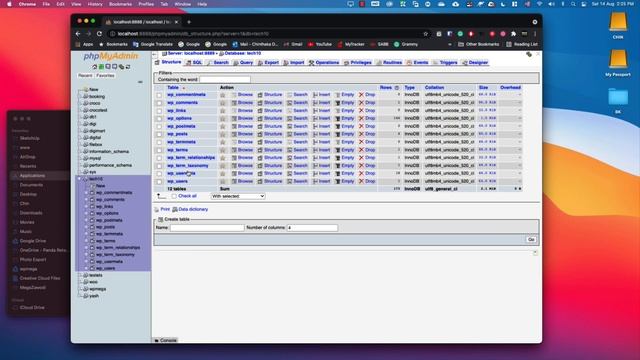Viewport: 640px width, 360px height.
Task: Click red Drop icon for wp_posts
Action: click(x=361, y=134)
